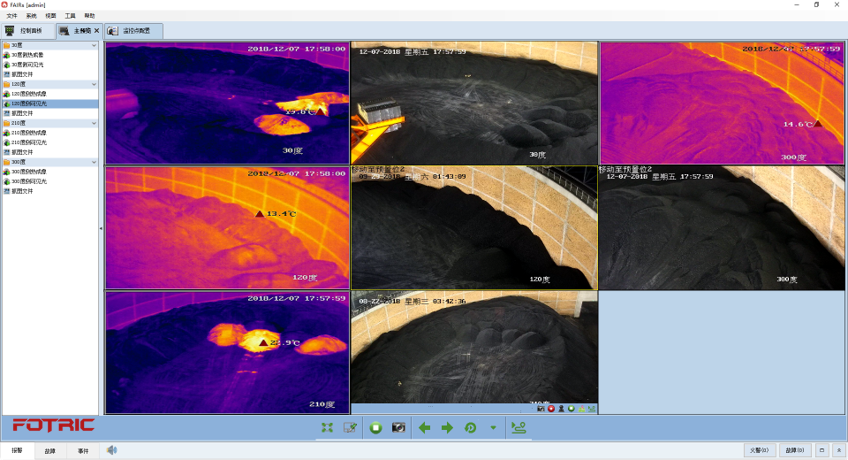
Task: Switch to the 控制面板 tab
Action: 28,31
